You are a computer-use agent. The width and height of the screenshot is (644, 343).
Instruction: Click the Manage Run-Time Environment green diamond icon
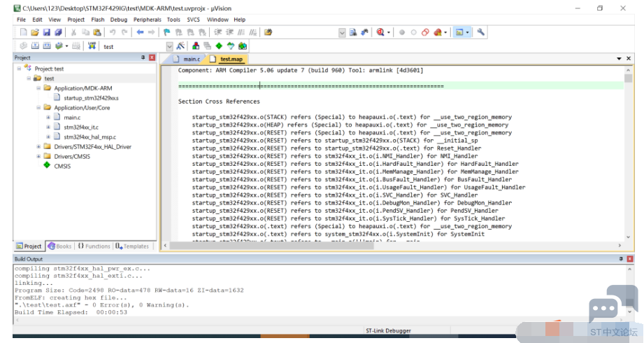pyautogui.click(x=219, y=46)
